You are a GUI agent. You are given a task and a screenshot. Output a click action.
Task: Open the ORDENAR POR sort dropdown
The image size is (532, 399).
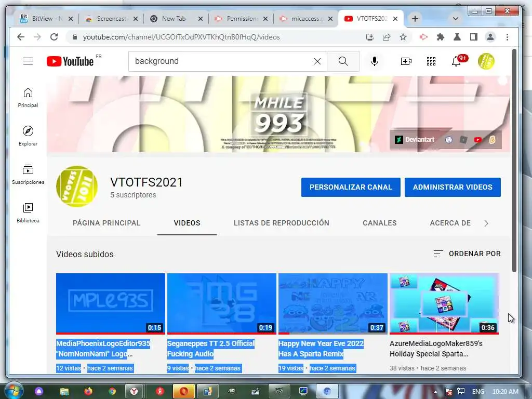pos(467,254)
